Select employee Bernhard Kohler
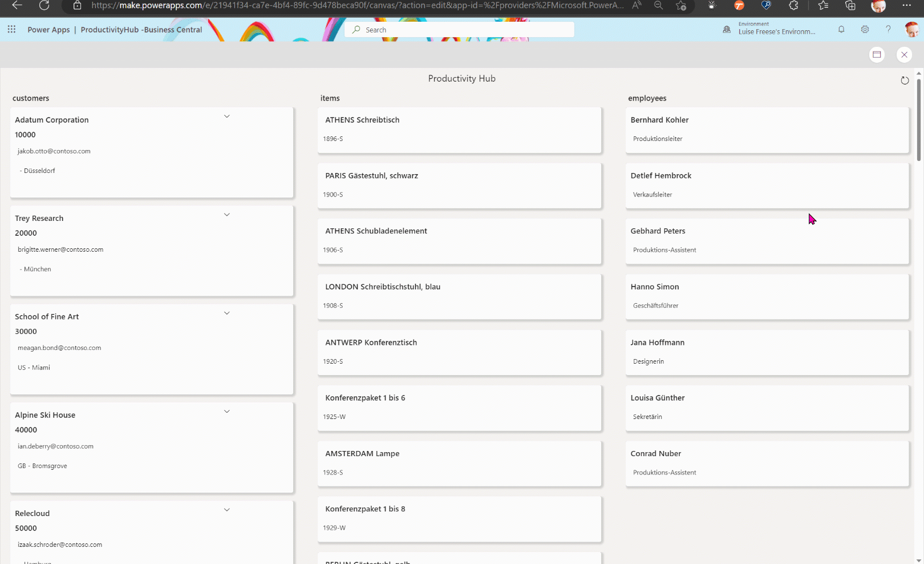 tap(767, 130)
